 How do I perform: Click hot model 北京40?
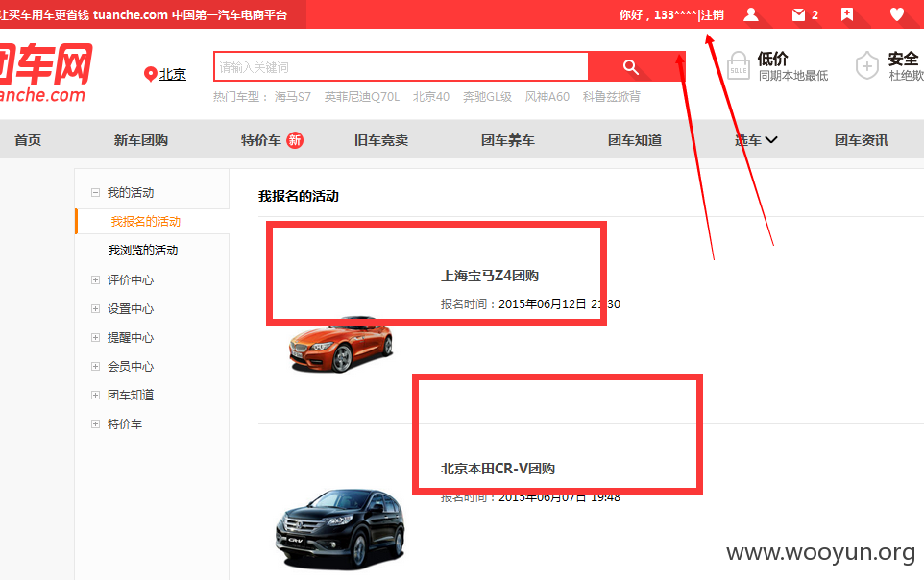pyautogui.click(x=430, y=97)
